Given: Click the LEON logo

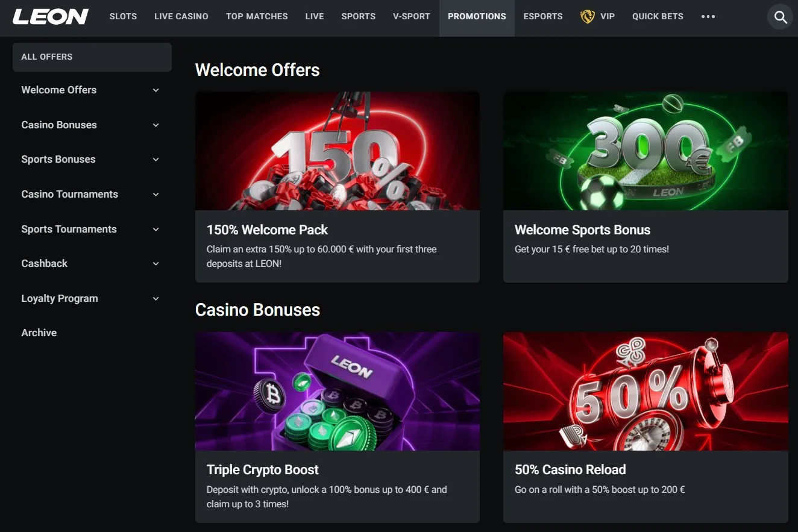Looking at the screenshot, I should click(51, 17).
